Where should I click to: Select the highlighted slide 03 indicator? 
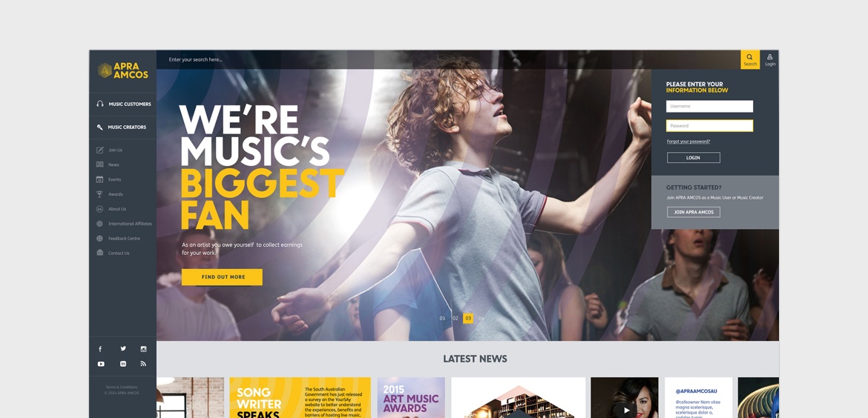click(468, 319)
